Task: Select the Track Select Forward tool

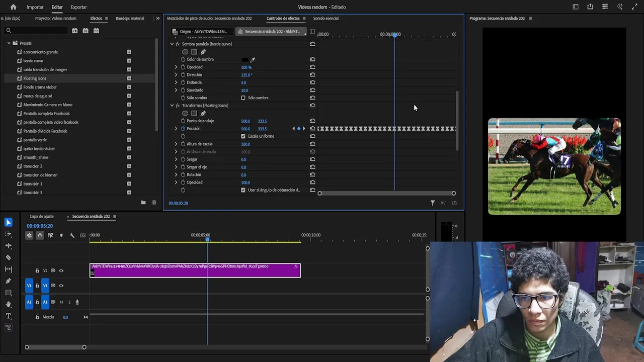Action: tap(8, 234)
